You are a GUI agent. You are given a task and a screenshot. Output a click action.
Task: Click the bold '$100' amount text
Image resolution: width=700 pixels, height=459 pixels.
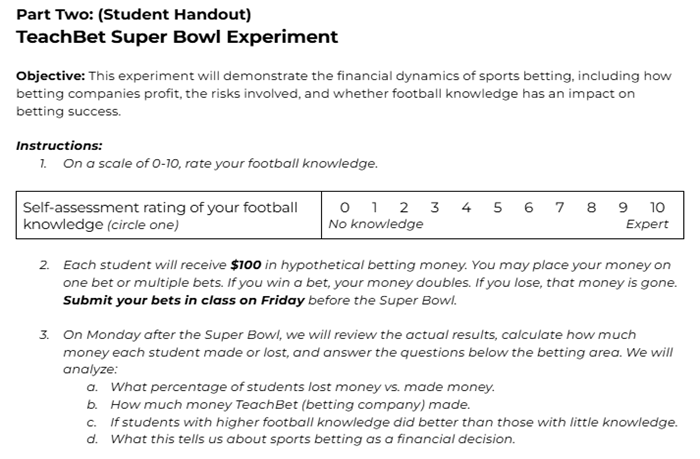click(x=247, y=266)
